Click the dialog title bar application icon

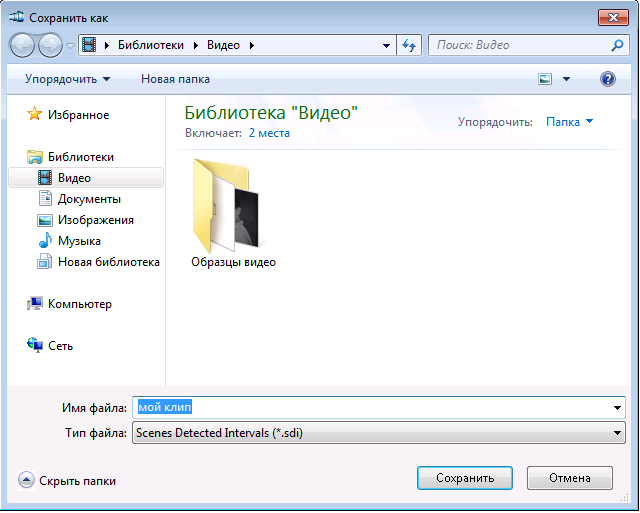(17, 17)
